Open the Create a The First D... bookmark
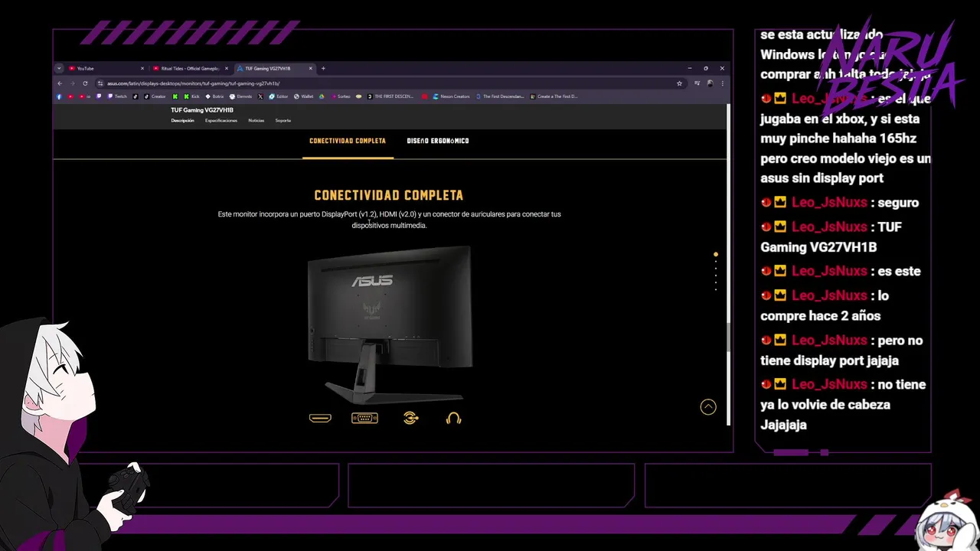This screenshot has height=551, width=980. click(x=555, y=96)
